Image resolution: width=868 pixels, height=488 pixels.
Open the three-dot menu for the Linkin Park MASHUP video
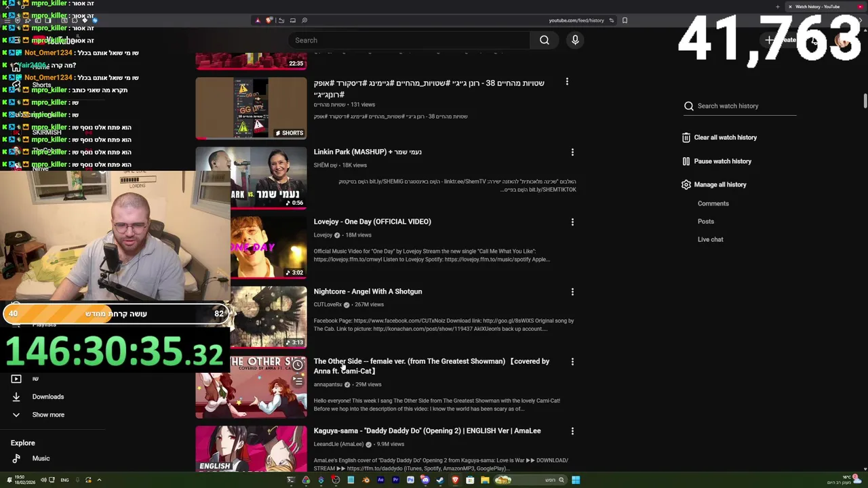572,152
